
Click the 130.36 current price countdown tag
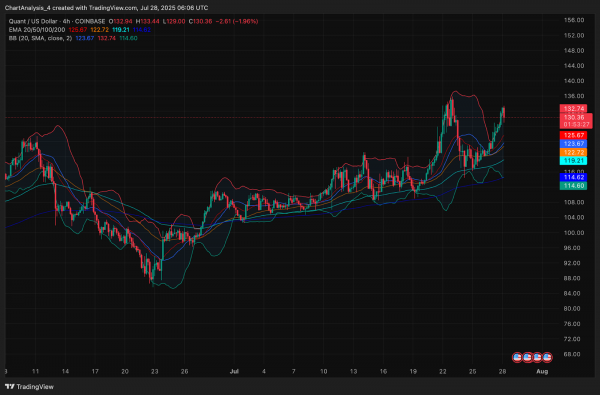click(x=576, y=121)
